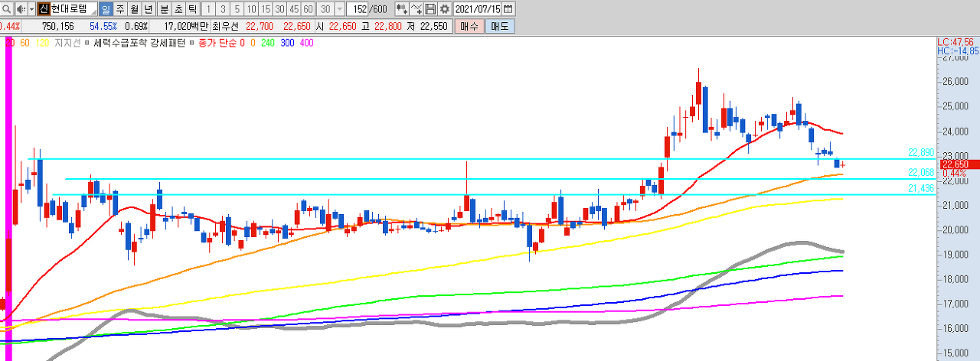Click the 2021/07/15 date field

(478, 9)
